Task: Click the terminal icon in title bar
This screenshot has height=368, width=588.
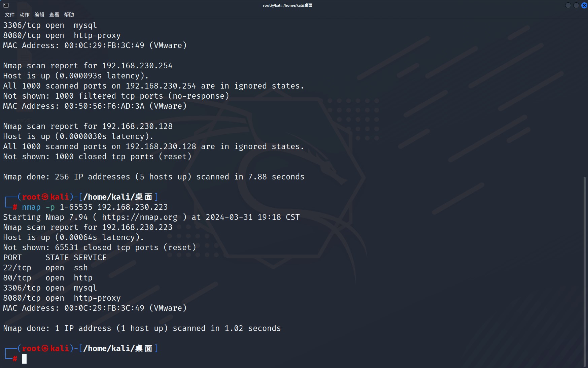Action: click(6, 5)
